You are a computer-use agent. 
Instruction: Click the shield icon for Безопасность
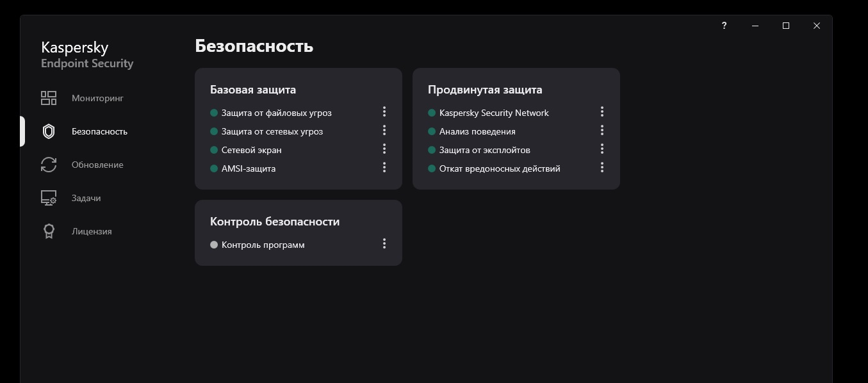(x=49, y=131)
